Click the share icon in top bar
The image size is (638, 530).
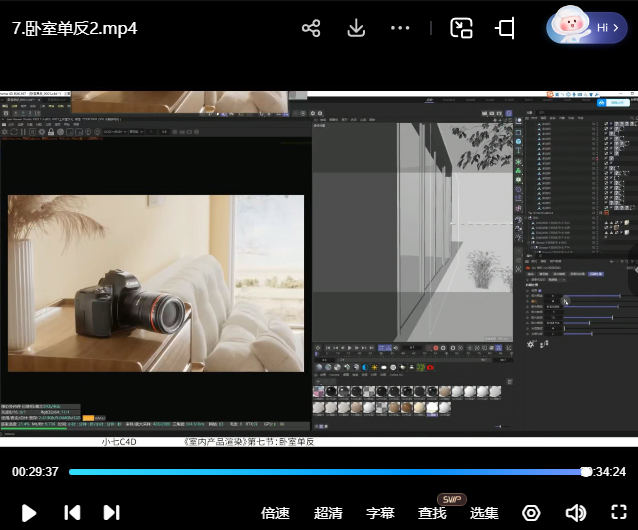[311, 28]
